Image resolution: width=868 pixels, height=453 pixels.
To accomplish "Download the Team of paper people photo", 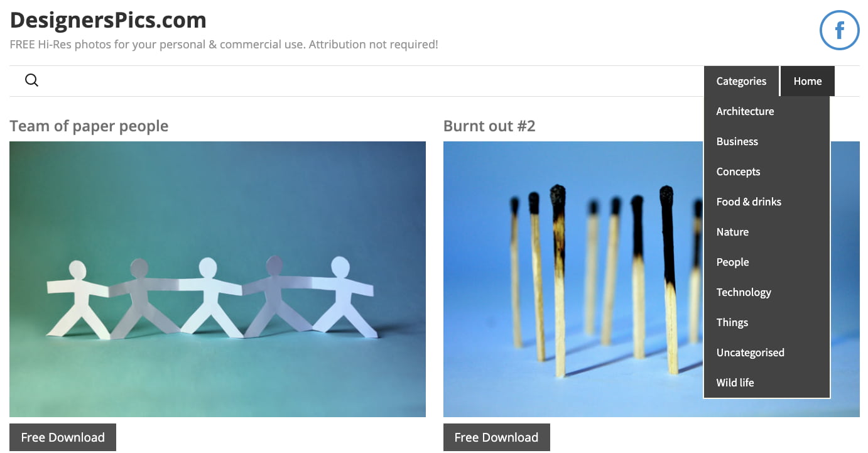I will pyautogui.click(x=63, y=437).
